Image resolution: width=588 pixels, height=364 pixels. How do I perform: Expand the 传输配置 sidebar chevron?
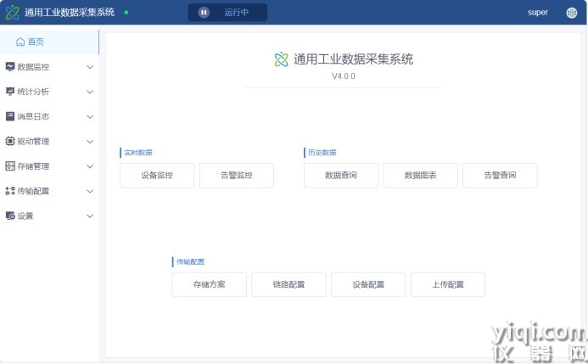click(90, 191)
